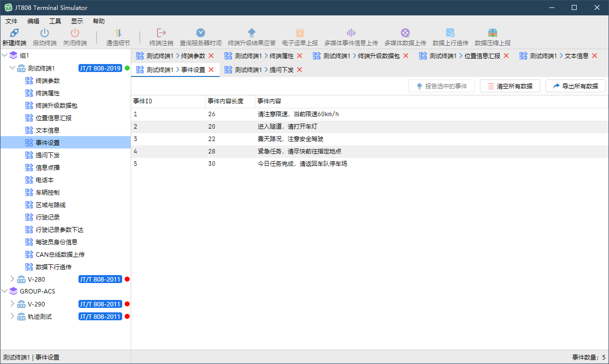
Task: Click the 关闭终端 power icon
Action: pyautogui.click(x=75, y=33)
